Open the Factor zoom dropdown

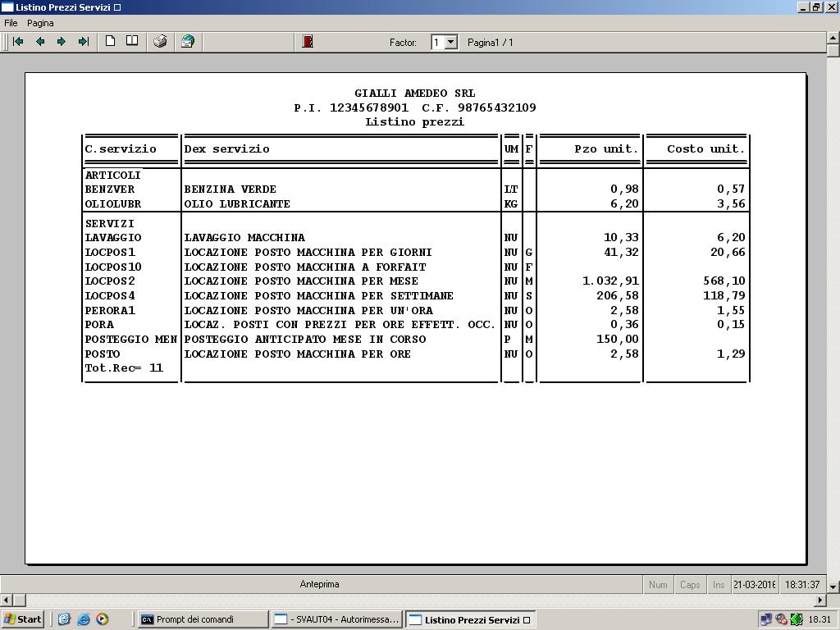point(450,42)
